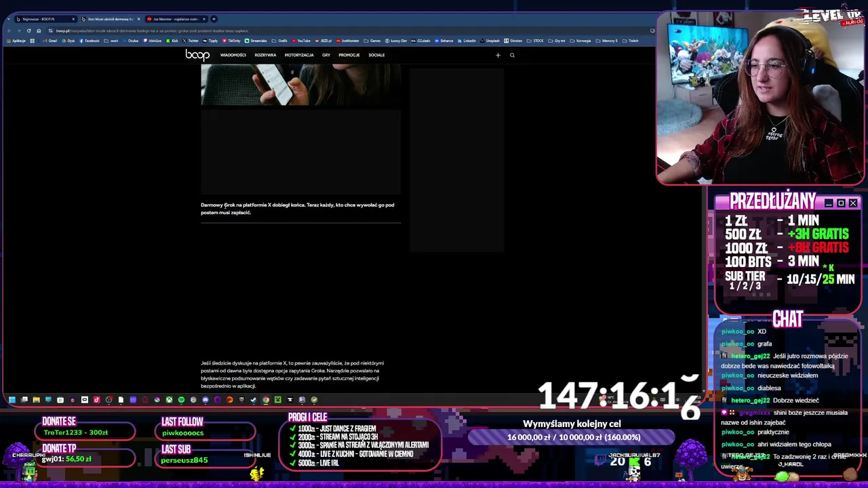Switch to the Joe Monster tab
This screenshot has height=488, width=868.
(175, 19)
